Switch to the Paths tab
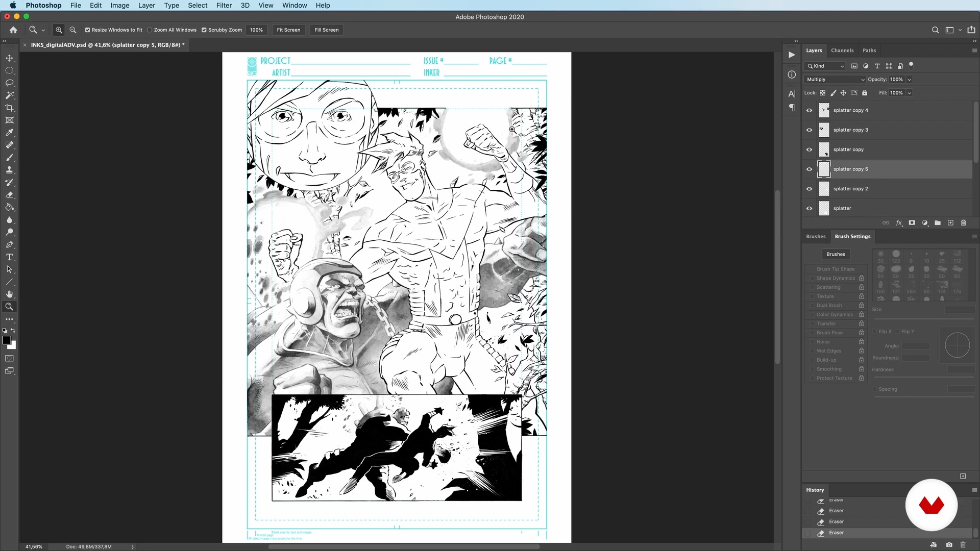 pyautogui.click(x=869, y=51)
